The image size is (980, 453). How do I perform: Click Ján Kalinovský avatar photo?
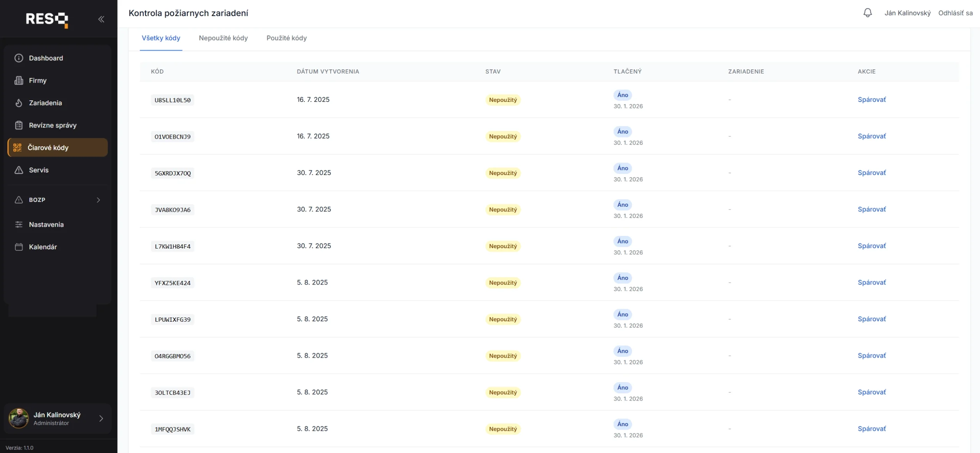pyautogui.click(x=19, y=418)
